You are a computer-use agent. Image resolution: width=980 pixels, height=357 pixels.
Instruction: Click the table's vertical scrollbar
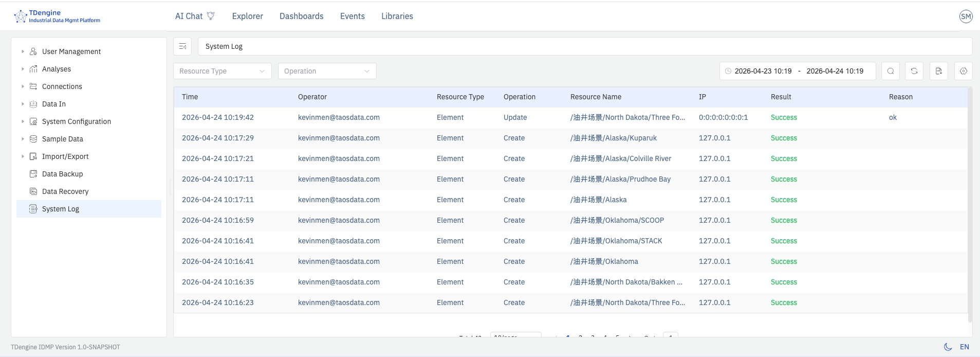(x=970, y=206)
